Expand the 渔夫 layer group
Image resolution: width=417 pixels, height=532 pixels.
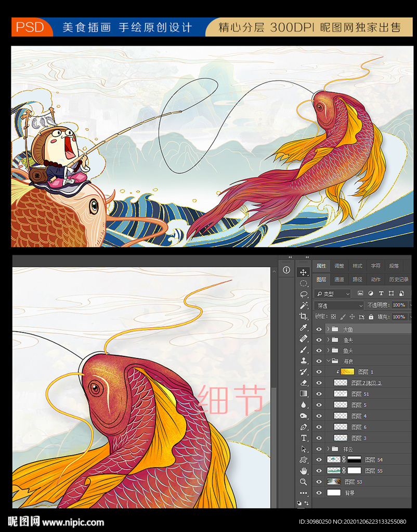(x=328, y=340)
